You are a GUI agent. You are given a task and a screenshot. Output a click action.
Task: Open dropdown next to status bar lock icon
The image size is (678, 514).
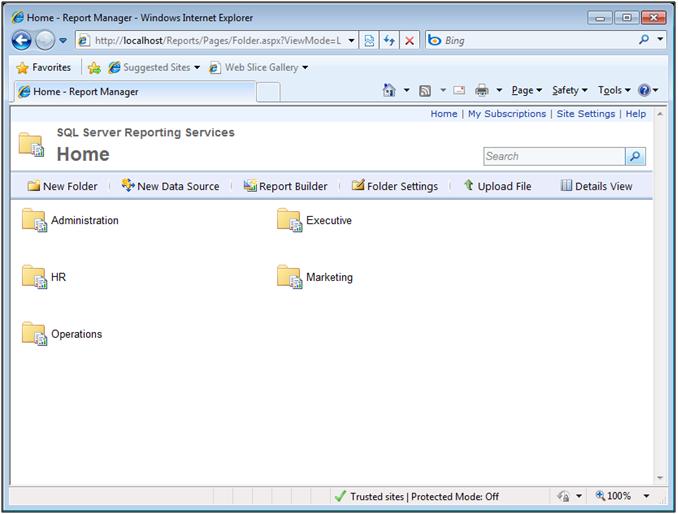[579, 496]
